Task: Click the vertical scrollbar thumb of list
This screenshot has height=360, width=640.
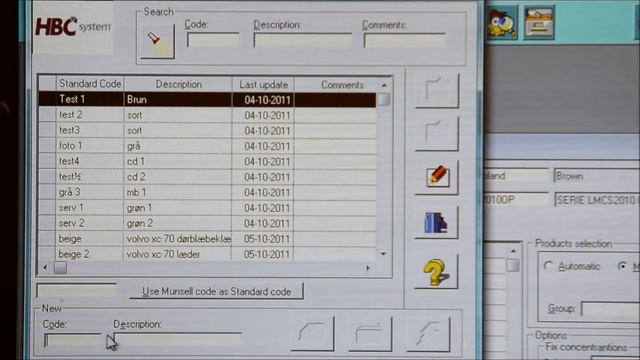Action: [384, 99]
